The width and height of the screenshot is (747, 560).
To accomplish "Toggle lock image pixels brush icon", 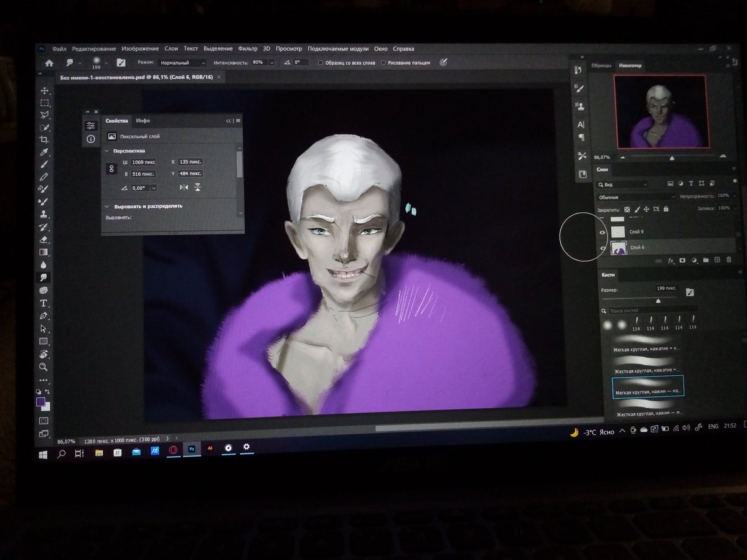I will 636,210.
